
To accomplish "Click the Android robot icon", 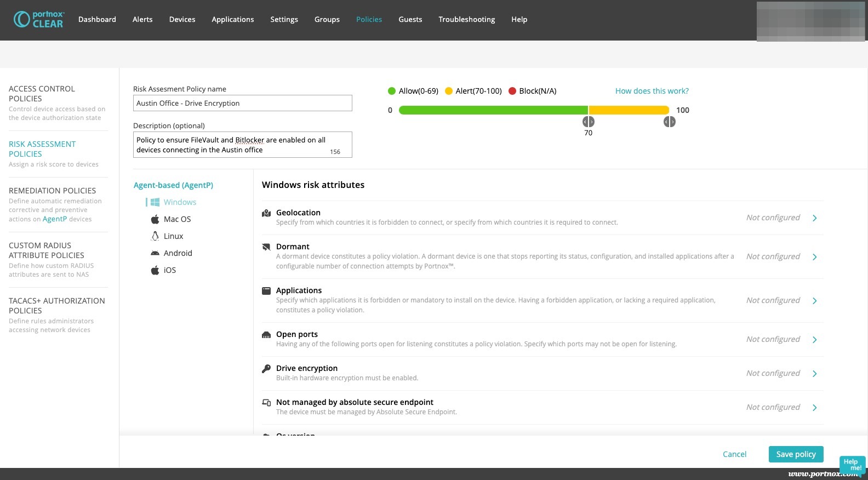I will point(155,253).
